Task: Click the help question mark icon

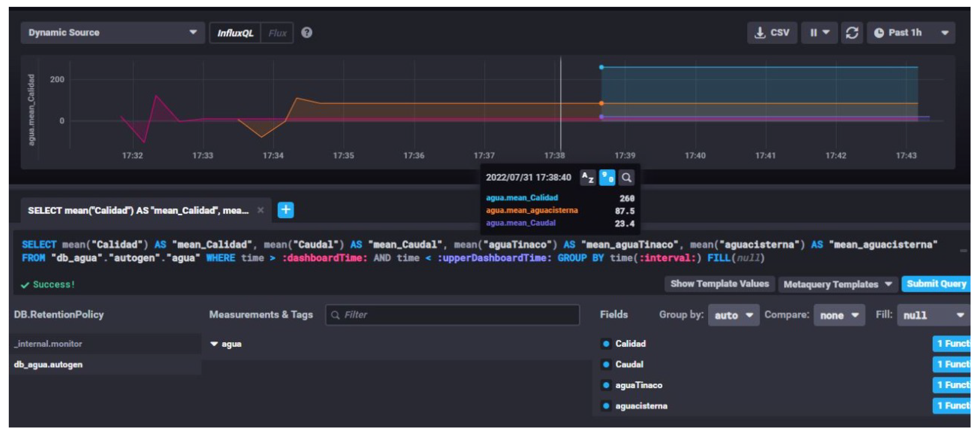Action: tap(307, 33)
